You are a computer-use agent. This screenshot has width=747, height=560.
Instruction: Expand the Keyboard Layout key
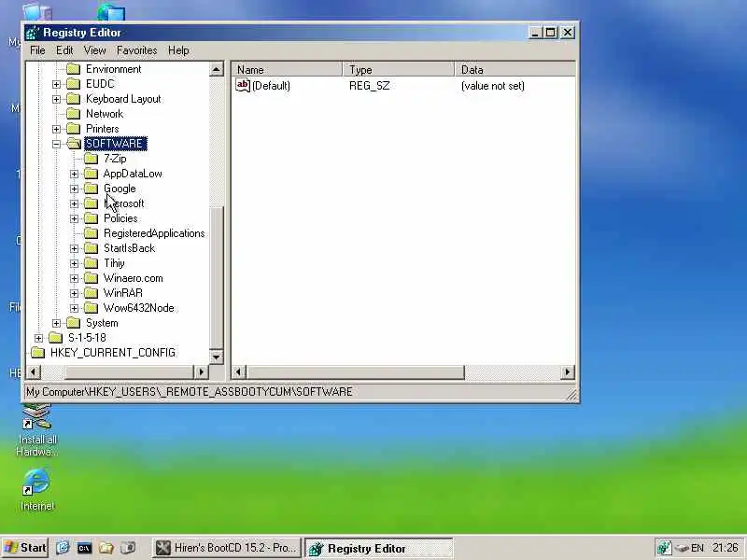coord(56,99)
